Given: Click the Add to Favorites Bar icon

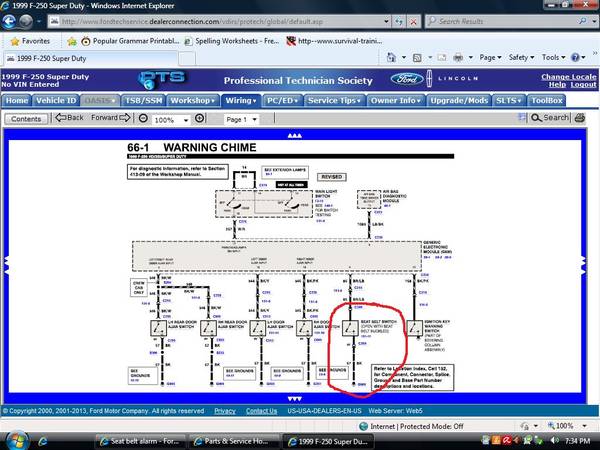Looking at the screenshot, I should (72, 41).
